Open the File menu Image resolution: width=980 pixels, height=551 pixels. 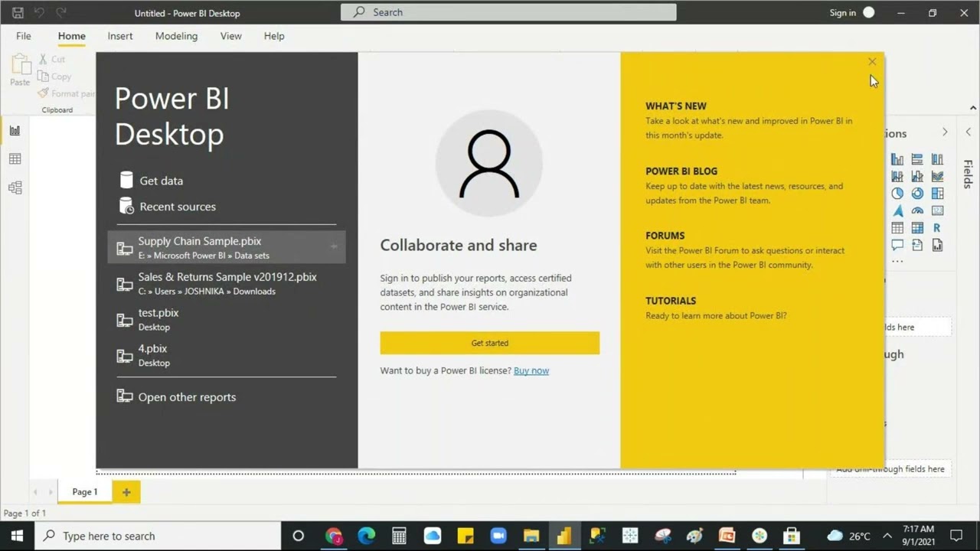[x=24, y=36]
